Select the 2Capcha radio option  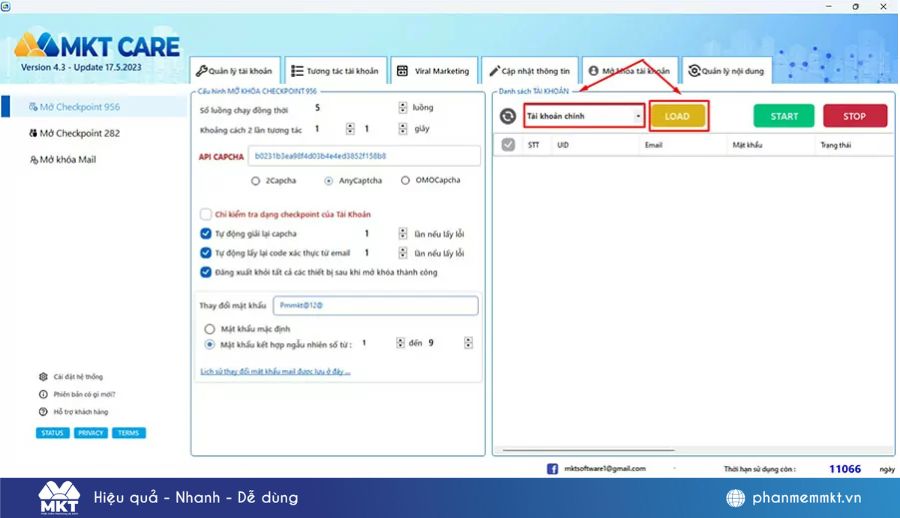[255, 181]
